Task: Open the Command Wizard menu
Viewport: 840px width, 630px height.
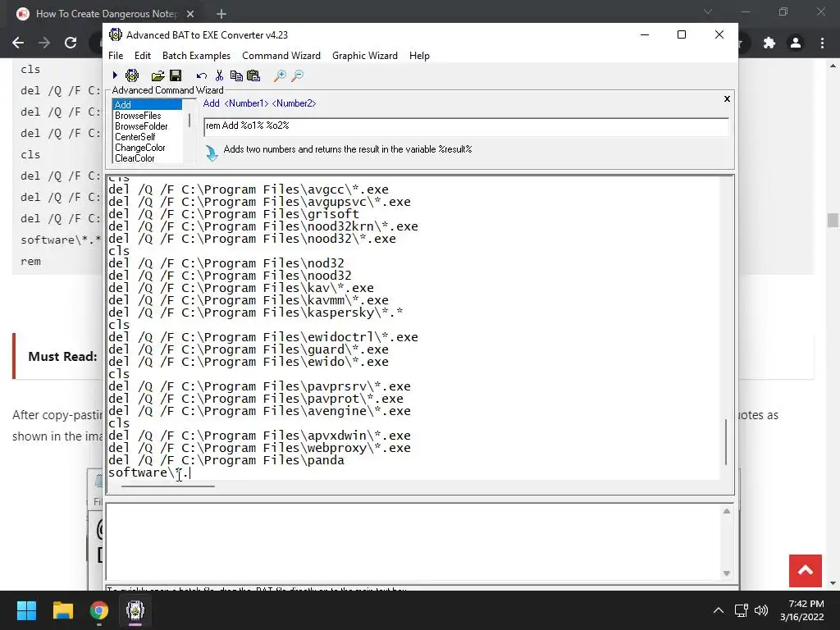Action: tap(281, 56)
